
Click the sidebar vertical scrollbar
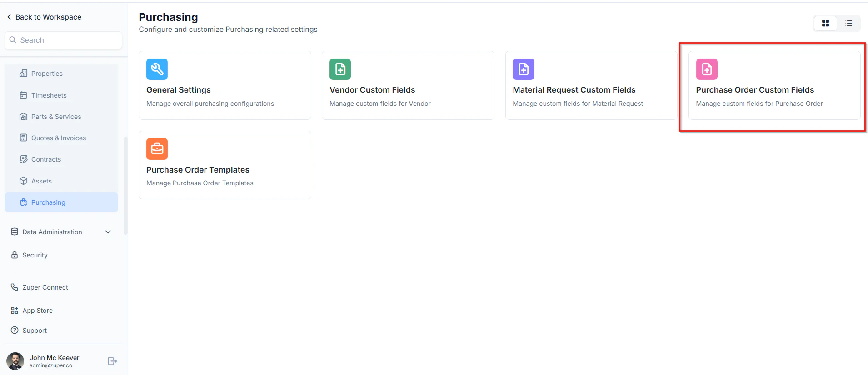[125, 185]
